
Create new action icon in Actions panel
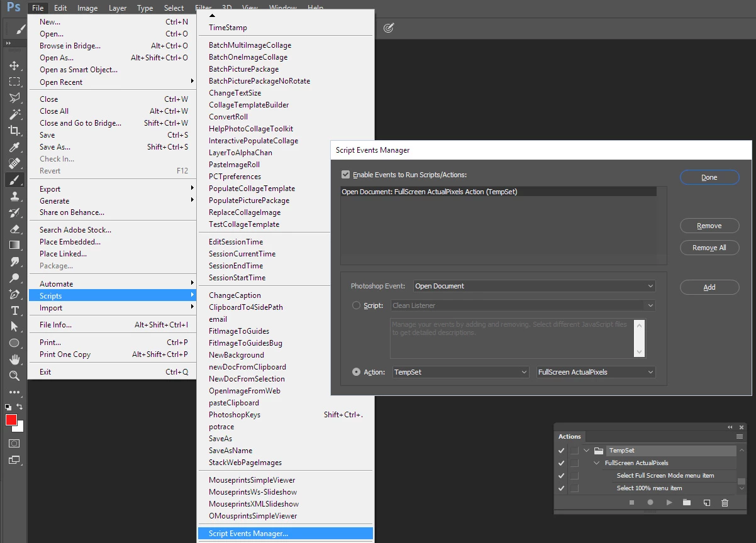click(706, 503)
